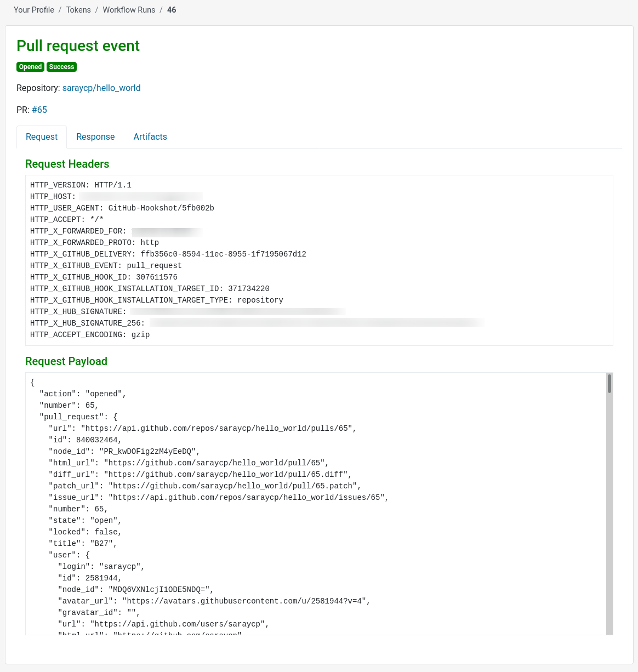638x672 pixels.
Task: Go to Workflow Runs via breadcrumb
Action: 129,10
